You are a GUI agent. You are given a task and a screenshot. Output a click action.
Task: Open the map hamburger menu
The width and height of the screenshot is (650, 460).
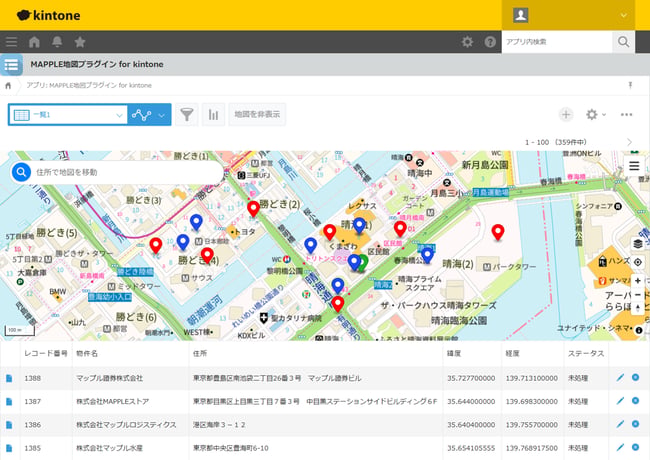coord(634,166)
